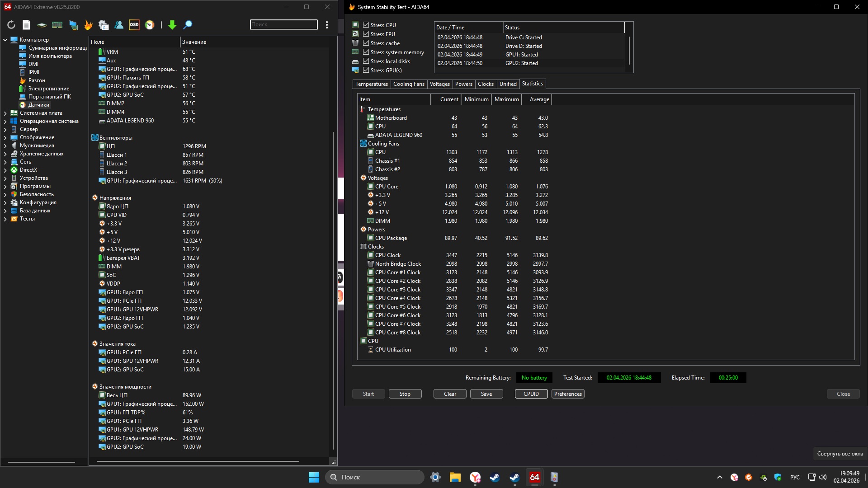Image resolution: width=868 pixels, height=488 pixels.
Task: Click the two-people users toolbar icon
Action: click(119, 25)
